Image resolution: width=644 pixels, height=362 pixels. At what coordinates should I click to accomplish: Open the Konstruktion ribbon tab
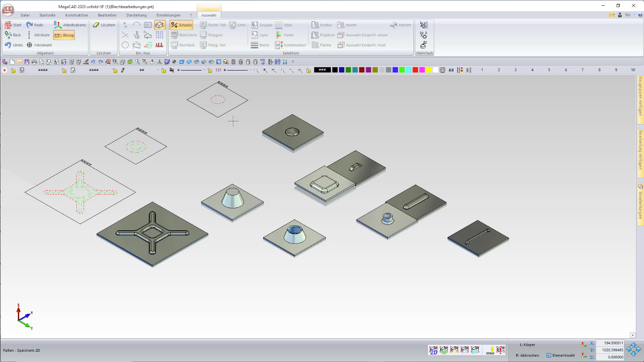(76, 15)
